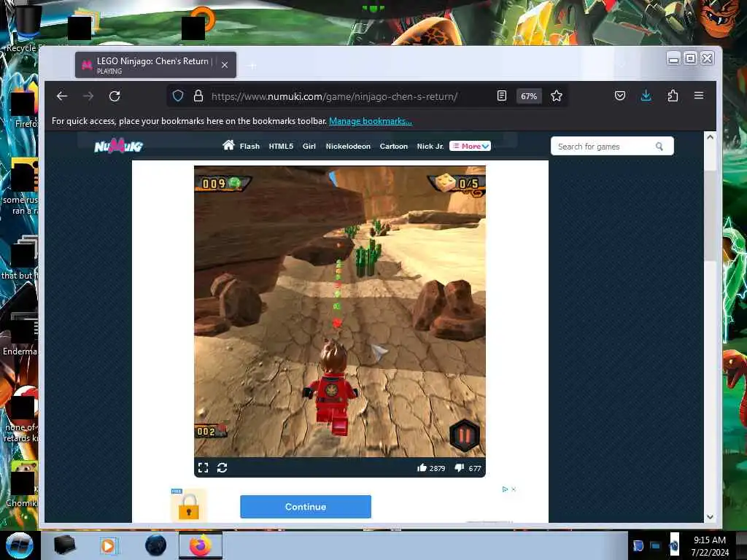
Task: Select the LEGO Ninjago: Chen's Return tab
Action: click(155, 65)
